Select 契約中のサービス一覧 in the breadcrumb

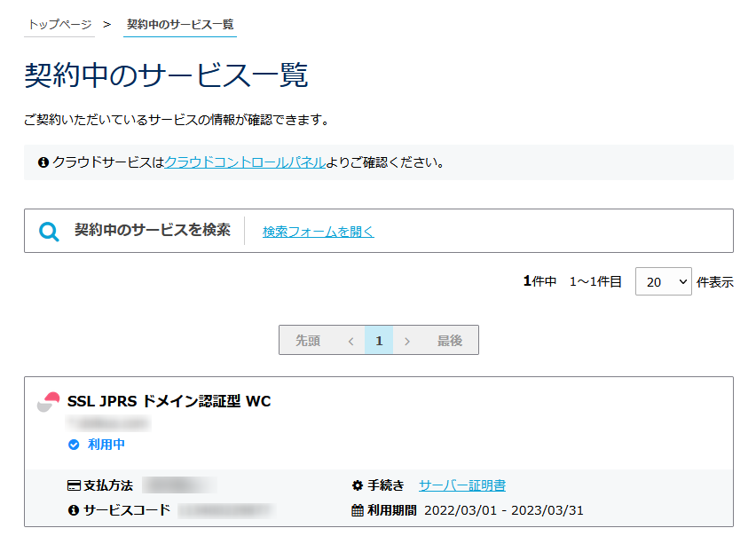tap(180, 27)
